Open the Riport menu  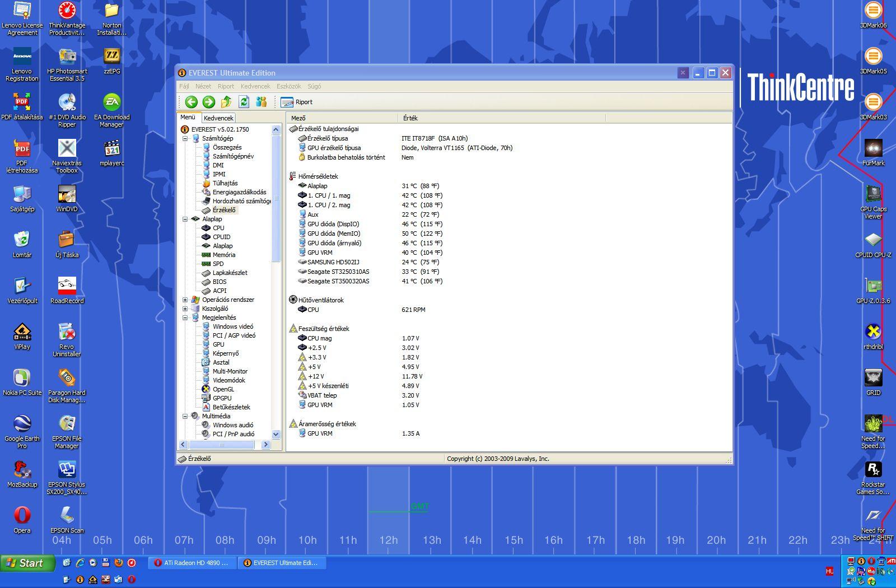point(226,86)
